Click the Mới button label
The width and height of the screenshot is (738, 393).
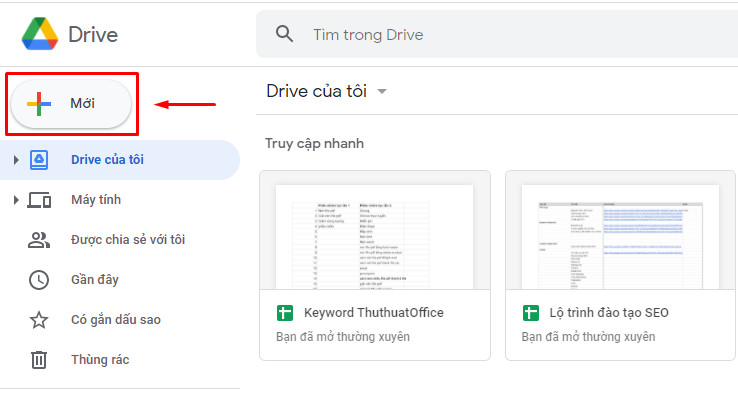coord(82,103)
